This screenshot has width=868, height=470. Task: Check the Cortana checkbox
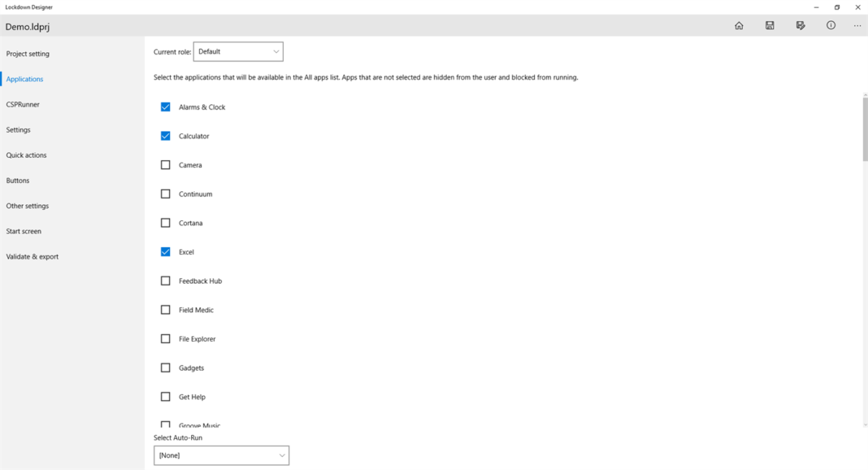(166, 223)
